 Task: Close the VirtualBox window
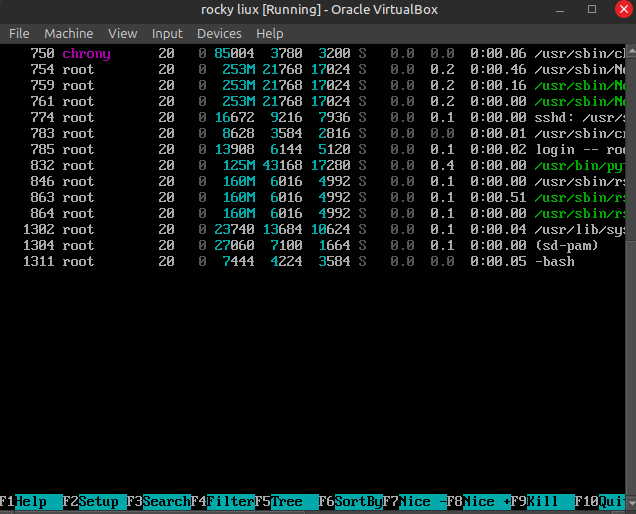point(622,9)
